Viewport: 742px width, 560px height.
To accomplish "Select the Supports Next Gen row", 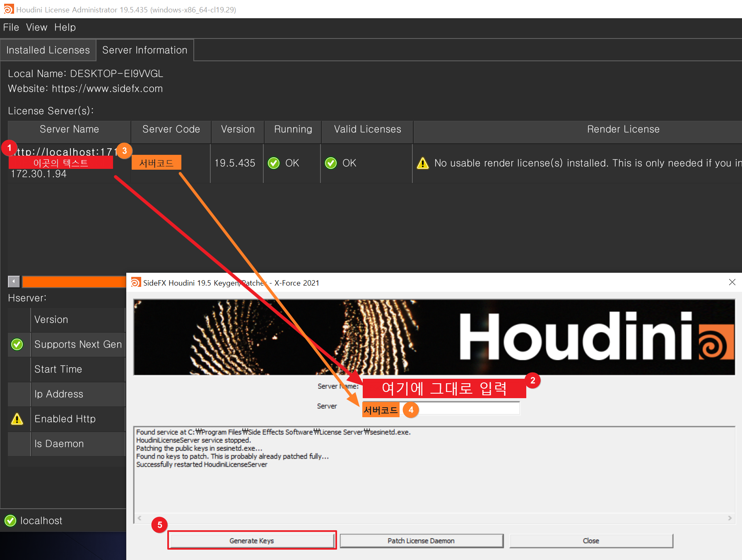I will (67, 344).
